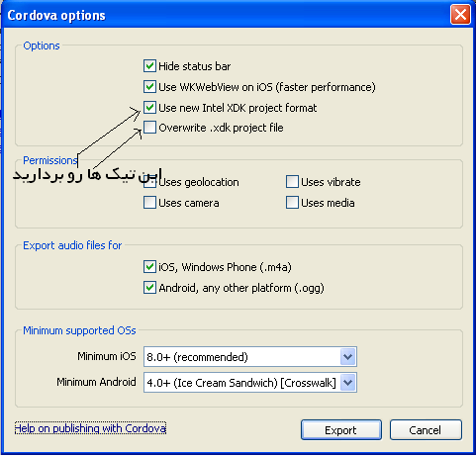Toggle Use WKWebView on iOS option

tap(149, 87)
